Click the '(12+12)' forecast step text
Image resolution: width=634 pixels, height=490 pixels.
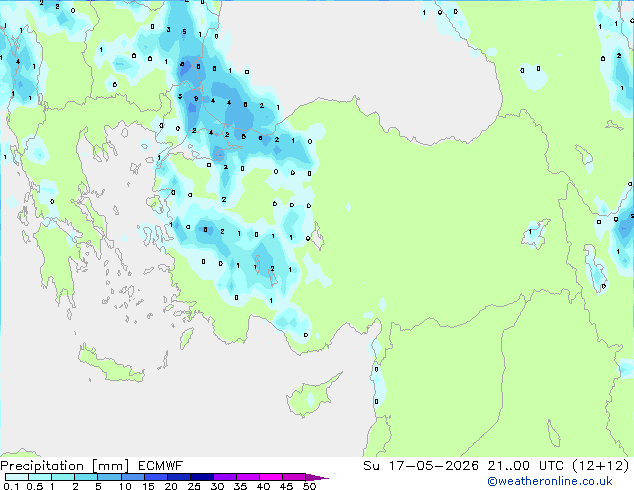click(x=601, y=466)
